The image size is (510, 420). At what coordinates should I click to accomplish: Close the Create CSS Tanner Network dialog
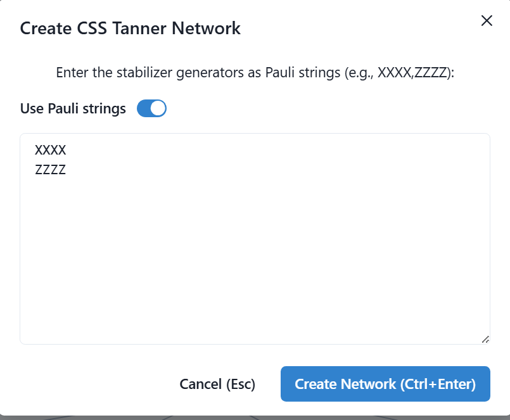click(487, 20)
